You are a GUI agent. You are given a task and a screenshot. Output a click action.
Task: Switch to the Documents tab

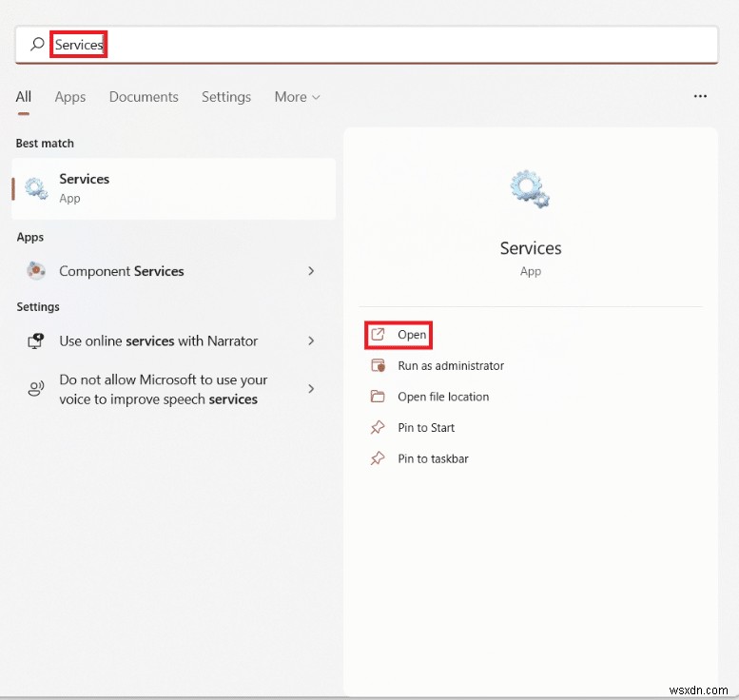pos(144,97)
